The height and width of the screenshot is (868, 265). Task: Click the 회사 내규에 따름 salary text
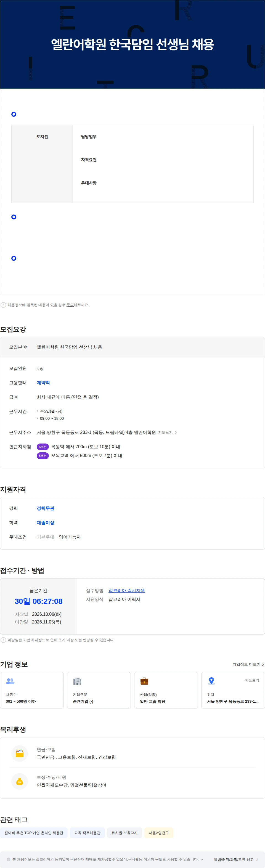click(68, 397)
